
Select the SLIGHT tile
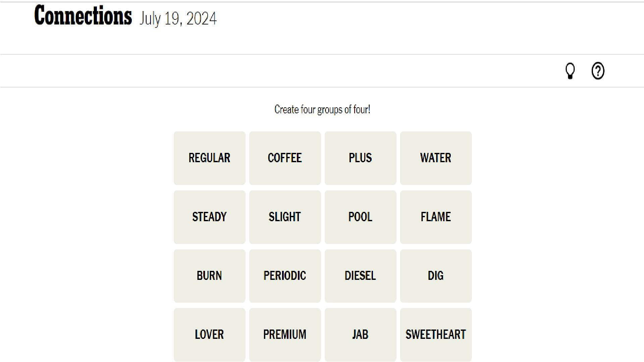285,217
